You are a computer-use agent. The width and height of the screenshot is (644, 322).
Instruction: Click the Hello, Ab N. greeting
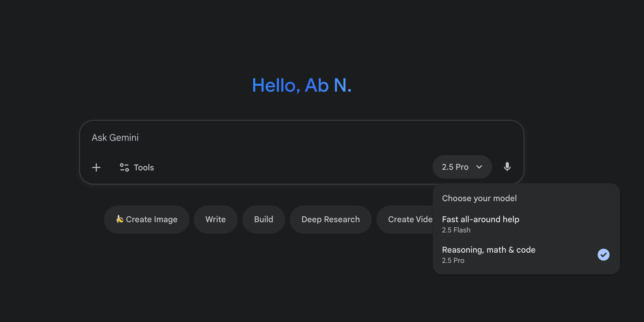302,85
